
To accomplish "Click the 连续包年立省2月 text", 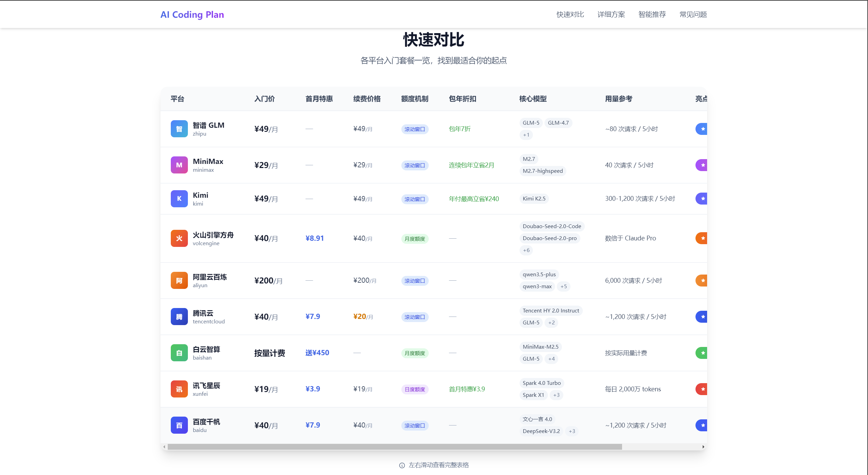I will tap(471, 165).
